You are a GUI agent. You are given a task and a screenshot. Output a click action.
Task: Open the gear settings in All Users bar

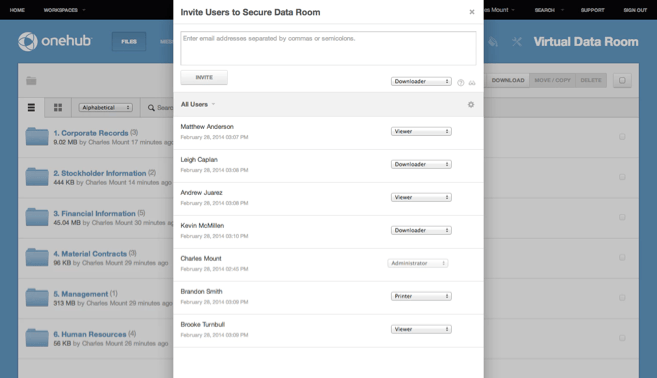471,104
